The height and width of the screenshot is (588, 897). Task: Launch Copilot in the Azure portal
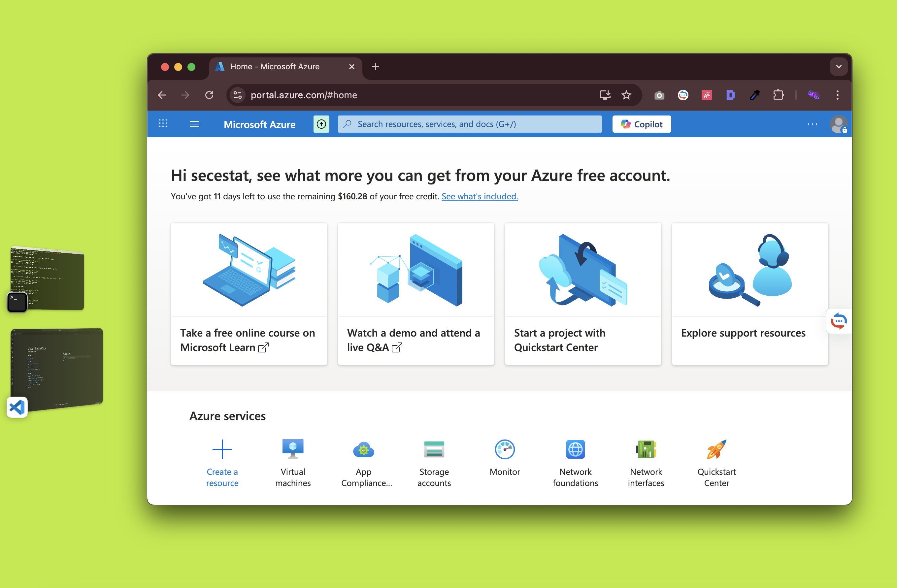pos(641,124)
